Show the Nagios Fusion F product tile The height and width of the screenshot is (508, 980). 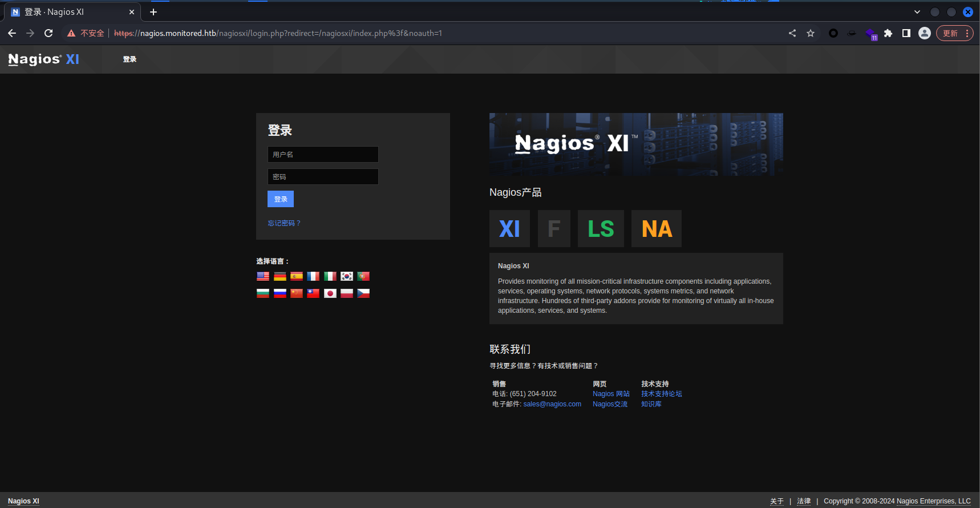click(x=554, y=229)
